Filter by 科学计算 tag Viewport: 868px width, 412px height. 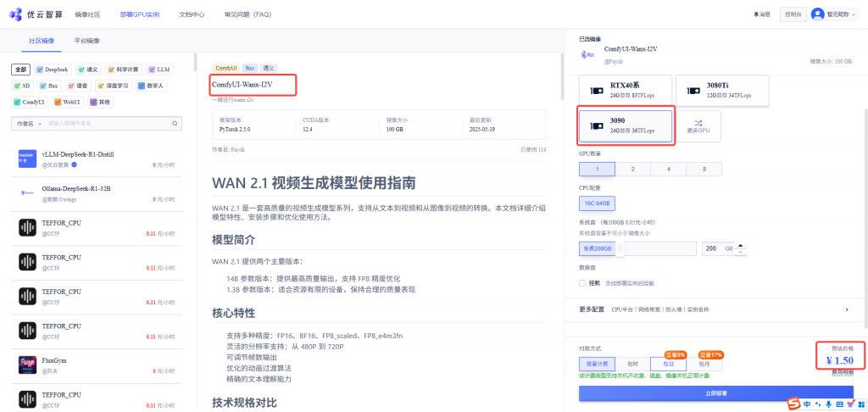coord(124,70)
